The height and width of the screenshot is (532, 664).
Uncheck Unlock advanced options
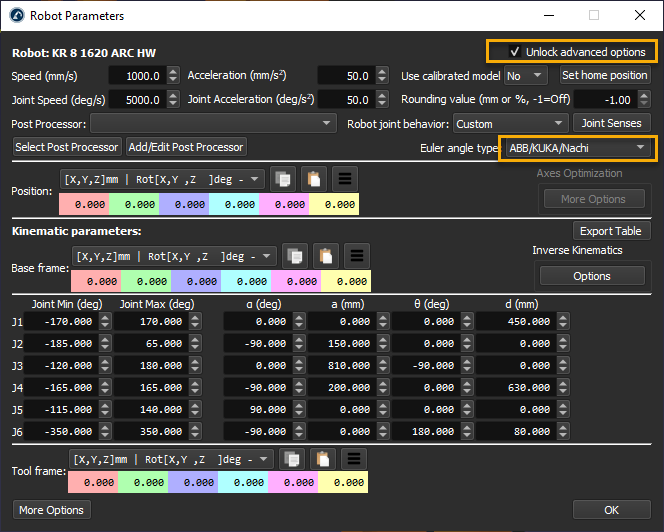515,52
